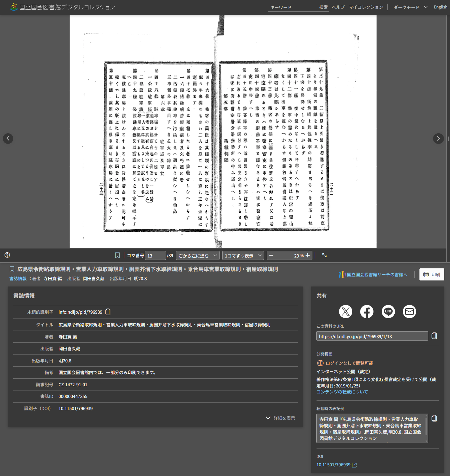450x476 pixels.
Task: Toggle bookmark beside the book title
Action: coord(12,269)
